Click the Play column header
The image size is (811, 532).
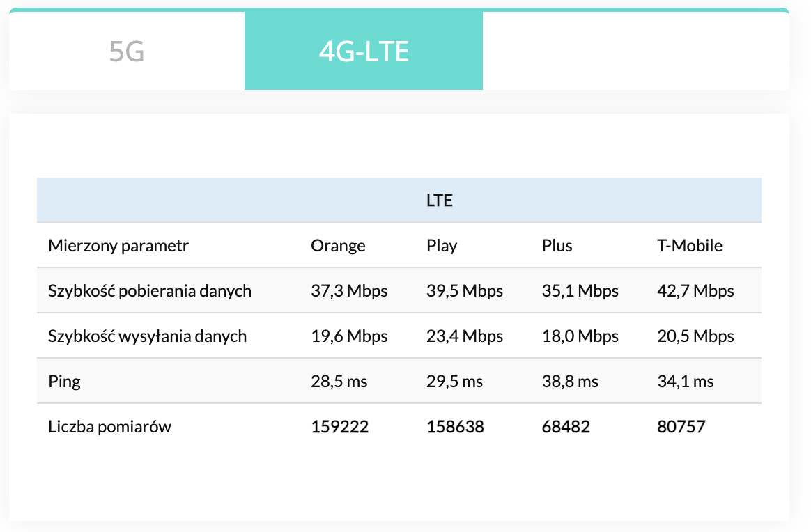pyautogui.click(x=442, y=245)
